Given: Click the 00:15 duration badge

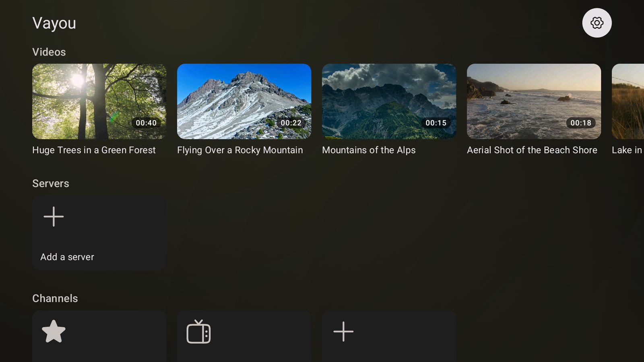Looking at the screenshot, I should [x=436, y=123].
